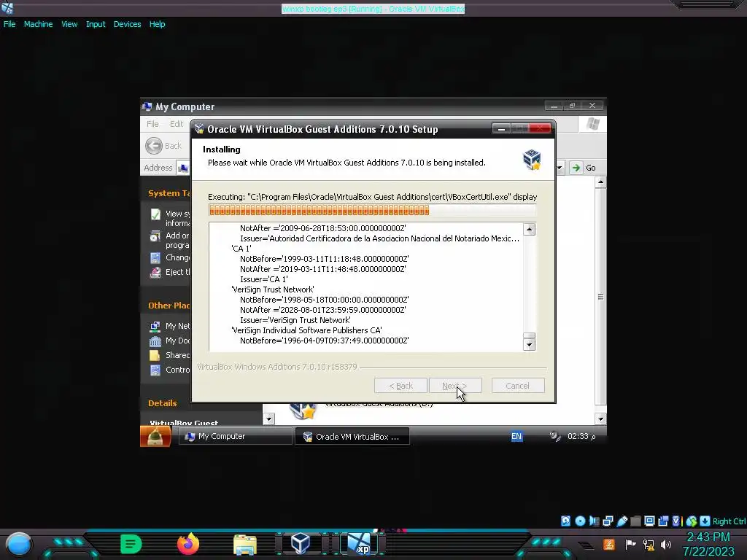
Task: Open the Devices menu
Action: click(127, 24)
